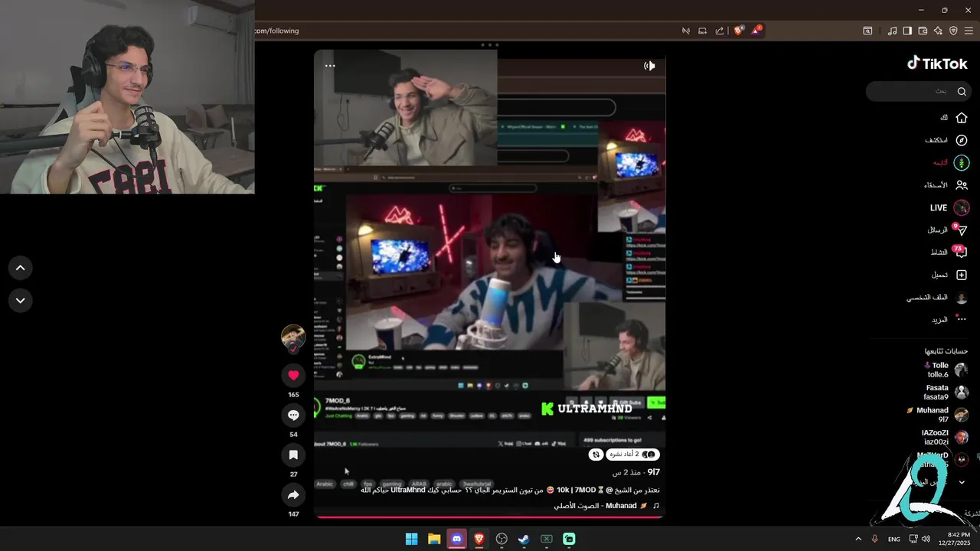
Task: Click the repost icon on the video
Action: click(x=596, y=455)
